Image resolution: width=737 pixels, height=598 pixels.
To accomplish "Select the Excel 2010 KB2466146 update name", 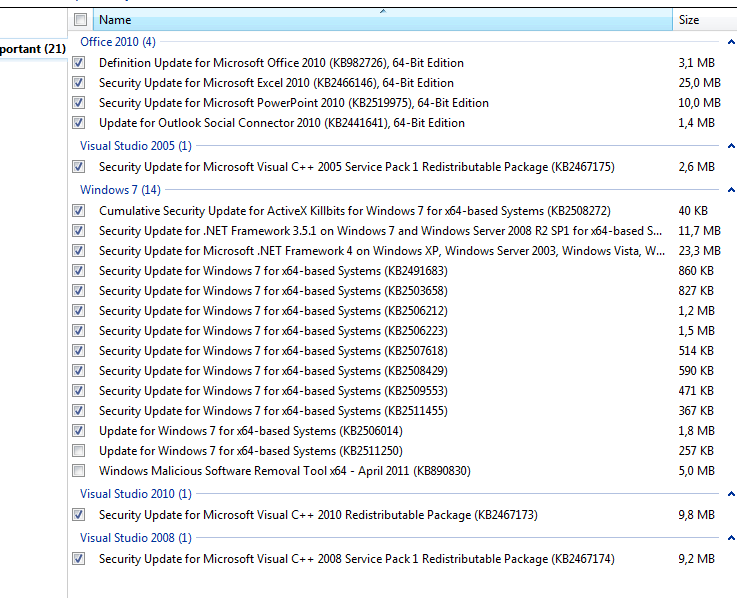I will (x=276, y=83).
